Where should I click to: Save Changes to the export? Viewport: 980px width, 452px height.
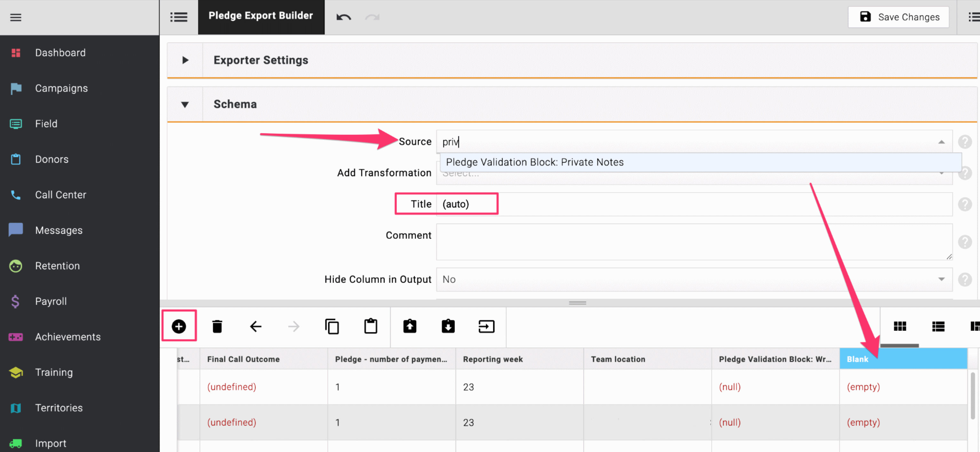[x=898, y=17]
